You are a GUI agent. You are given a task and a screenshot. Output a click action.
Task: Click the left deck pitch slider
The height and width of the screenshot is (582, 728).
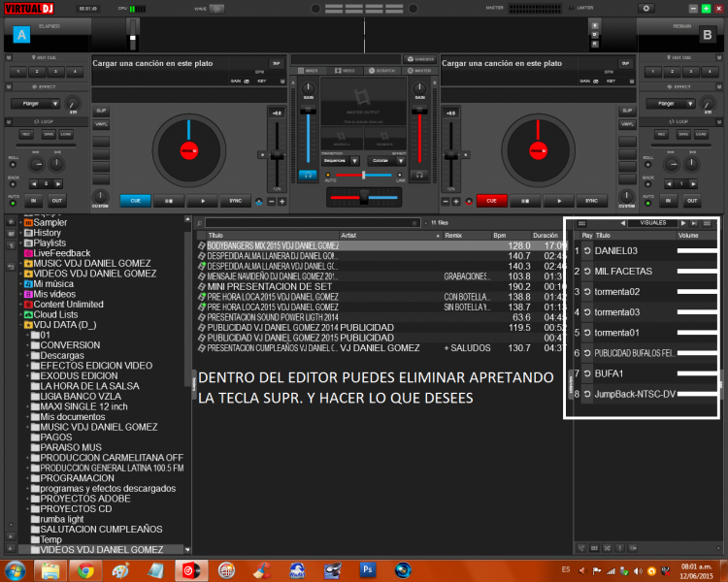pyautogui.click(x=277, y=154)
